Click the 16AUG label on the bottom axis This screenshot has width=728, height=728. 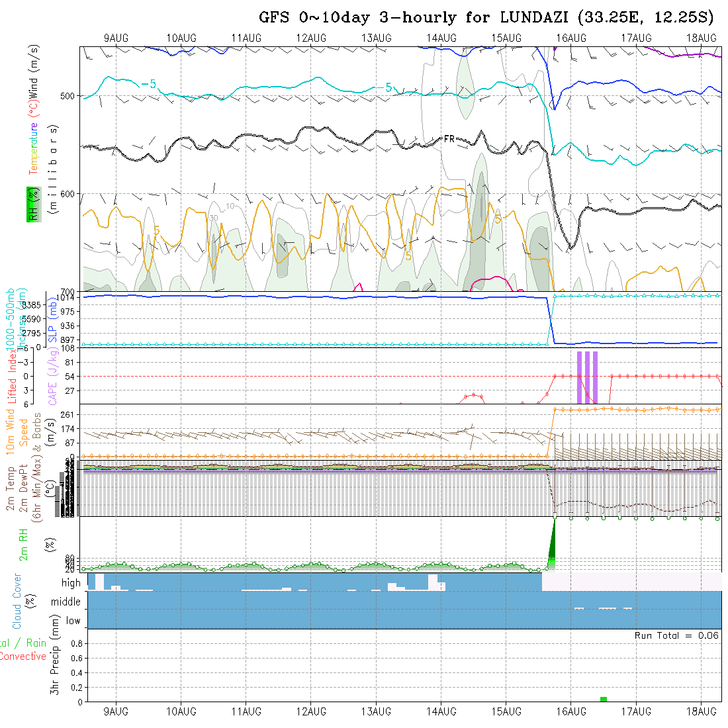571,711
